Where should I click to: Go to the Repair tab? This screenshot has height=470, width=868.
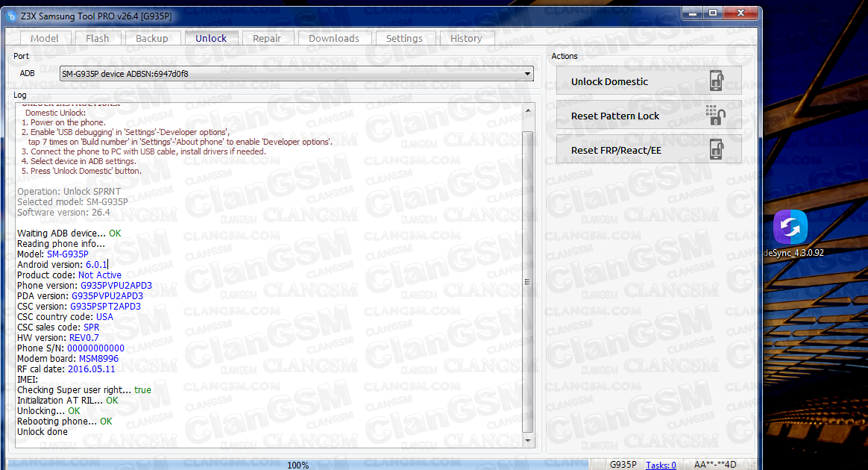pyautogui.click(x=267, y=38)
